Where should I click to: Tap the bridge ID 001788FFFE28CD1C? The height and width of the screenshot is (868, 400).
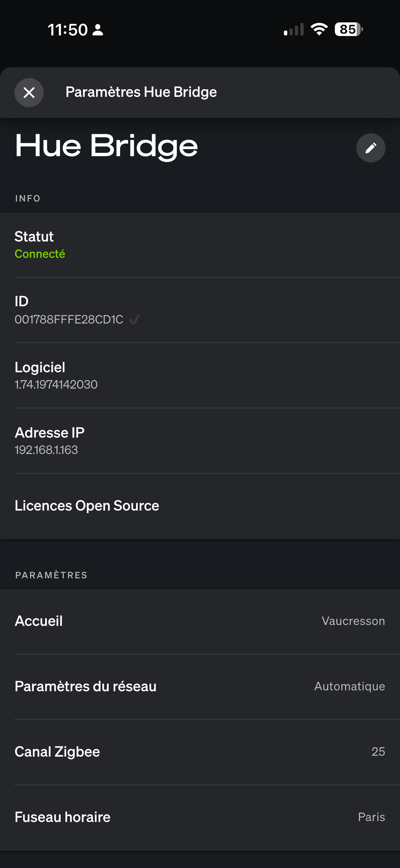69,319
